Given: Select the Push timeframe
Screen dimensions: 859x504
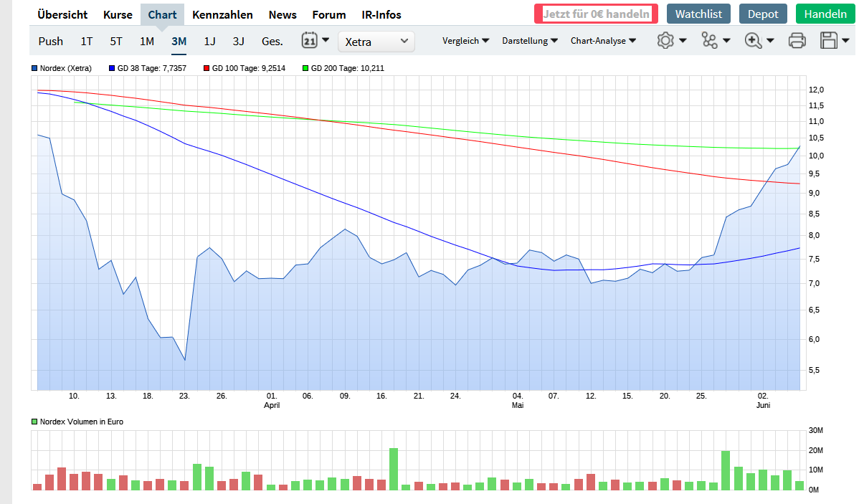Looking at the screenshot, I should click(50, 42).
